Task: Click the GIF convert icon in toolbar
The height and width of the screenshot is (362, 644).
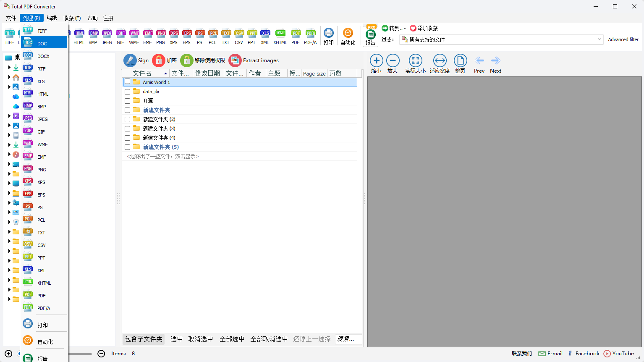Action: 121,34
